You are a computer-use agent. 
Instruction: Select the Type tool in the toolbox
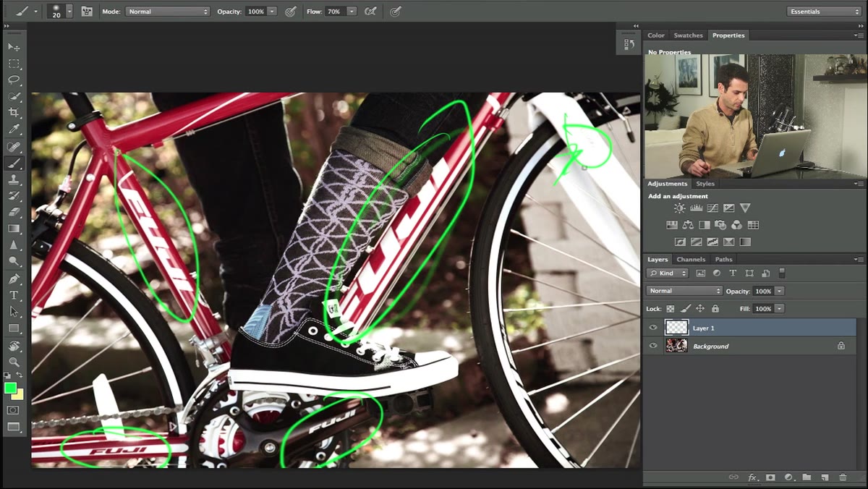(x=14, y=295)
